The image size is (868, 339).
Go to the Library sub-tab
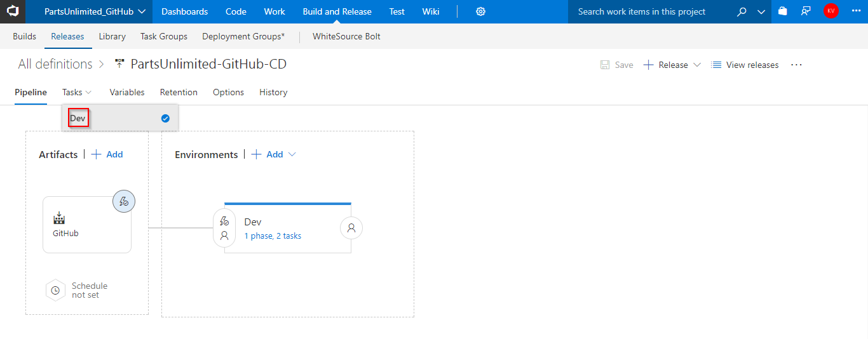tap(112, 36)
